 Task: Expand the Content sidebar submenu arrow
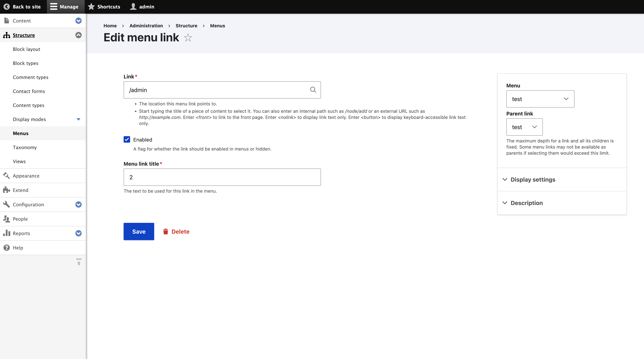(79, 21)
